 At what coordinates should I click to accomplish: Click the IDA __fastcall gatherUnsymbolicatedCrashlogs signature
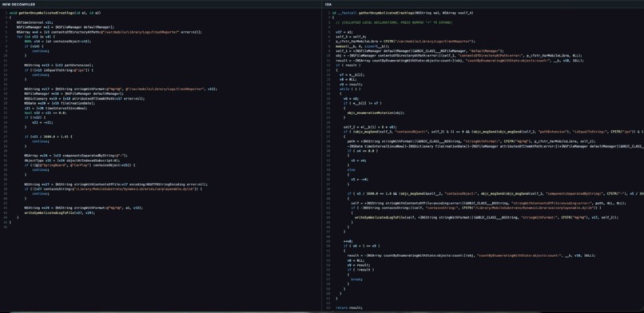click(403, 13)
